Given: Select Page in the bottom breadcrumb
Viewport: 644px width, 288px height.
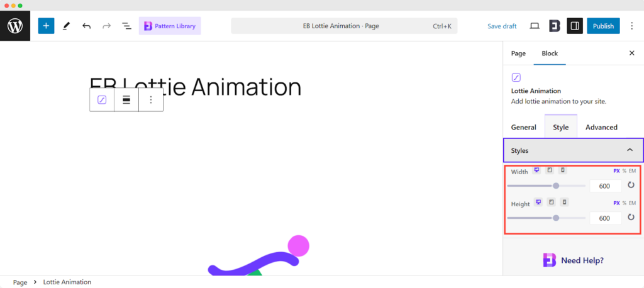Looking at the screenshot, I should click(20, 282).
